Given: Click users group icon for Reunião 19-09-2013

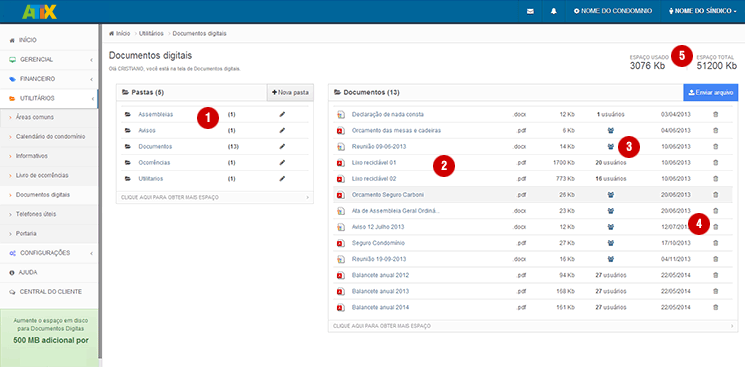Looking at the screenshot, I should point(611,259).
